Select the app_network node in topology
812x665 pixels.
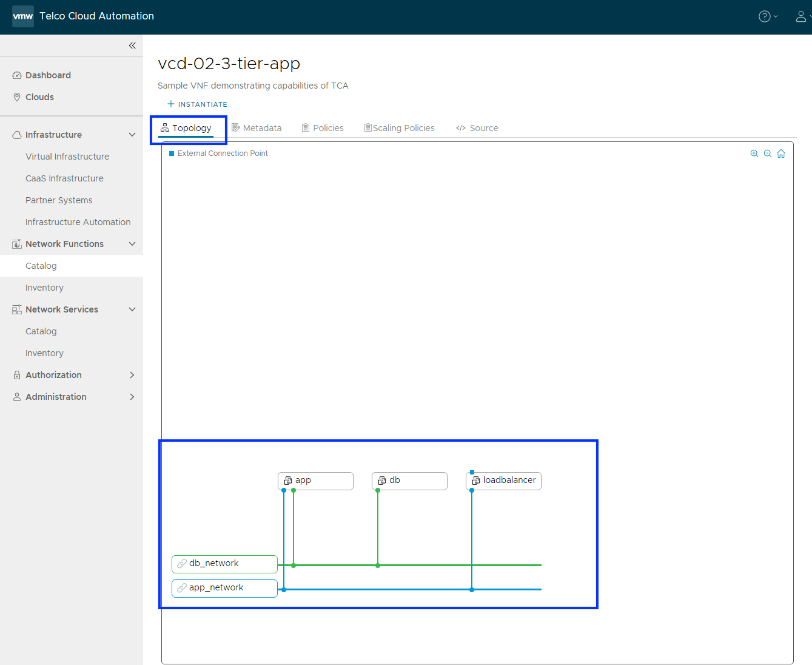(x=224, y=588)
